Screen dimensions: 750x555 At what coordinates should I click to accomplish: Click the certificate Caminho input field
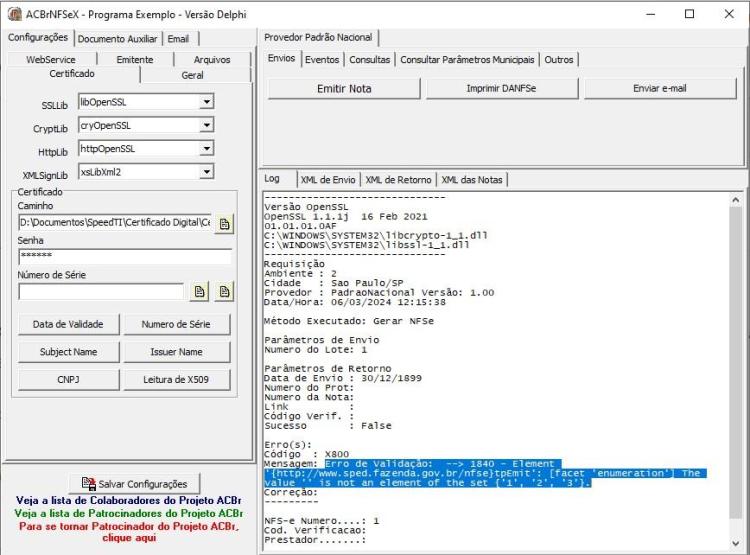[115, 222]
